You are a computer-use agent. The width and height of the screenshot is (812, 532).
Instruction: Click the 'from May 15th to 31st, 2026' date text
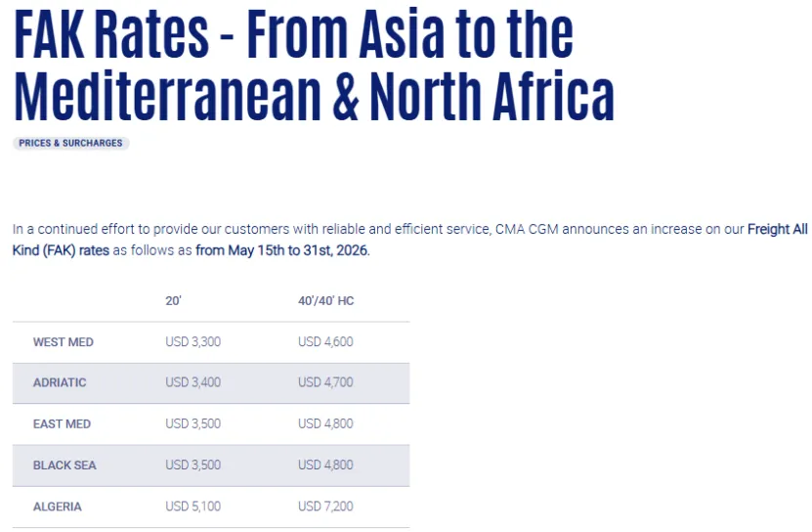(x=281, y=250)
